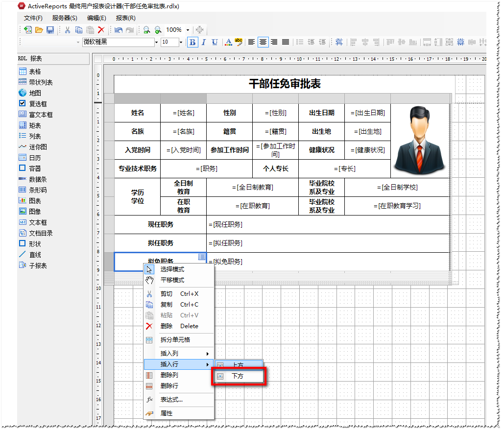This screenshot has height=432, width=504.
Task: Select 条形码 control in toolbox
Action: (x=33, y=190)
